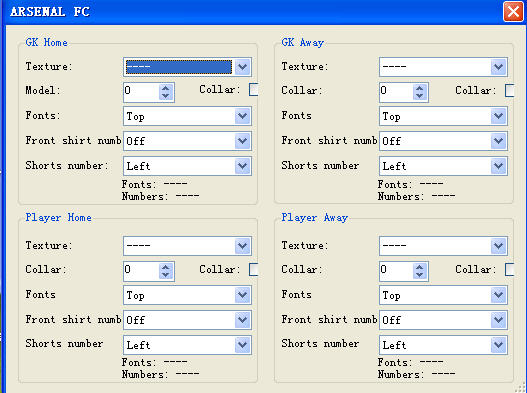This screenshot has width=527, height=393.
Task: Increase GK Away Collar spinner value
Action: click(419, 88)
